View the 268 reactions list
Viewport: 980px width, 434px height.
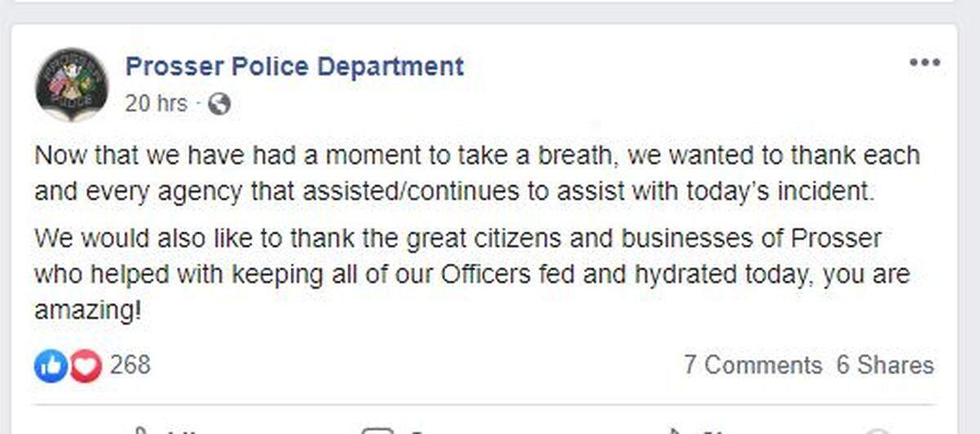pos(131,364)
